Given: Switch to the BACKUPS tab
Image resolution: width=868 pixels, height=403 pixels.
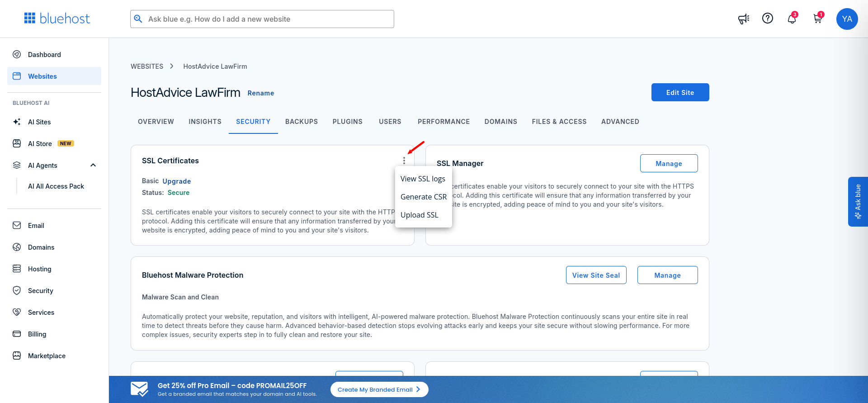Looking at the screenshot, I should 302,122.
